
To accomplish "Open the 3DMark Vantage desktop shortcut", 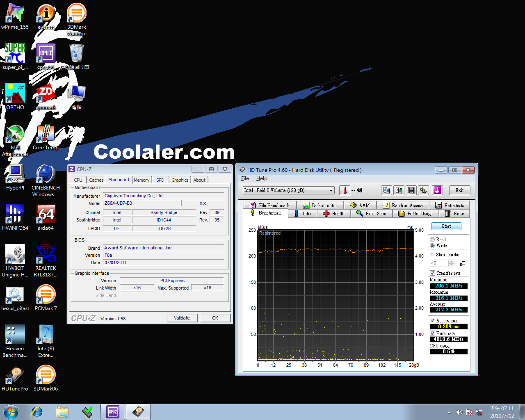I will point(77,20).
